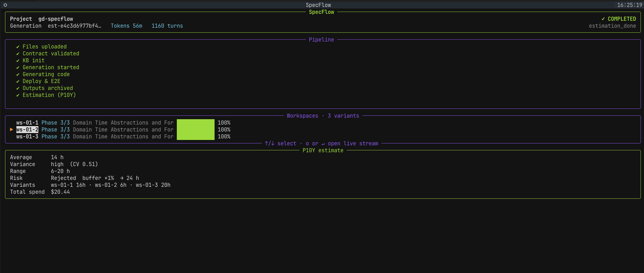644x273 pixels.
Task: Select highlighted workspace ws-01-2
Action: click(27, 130)
